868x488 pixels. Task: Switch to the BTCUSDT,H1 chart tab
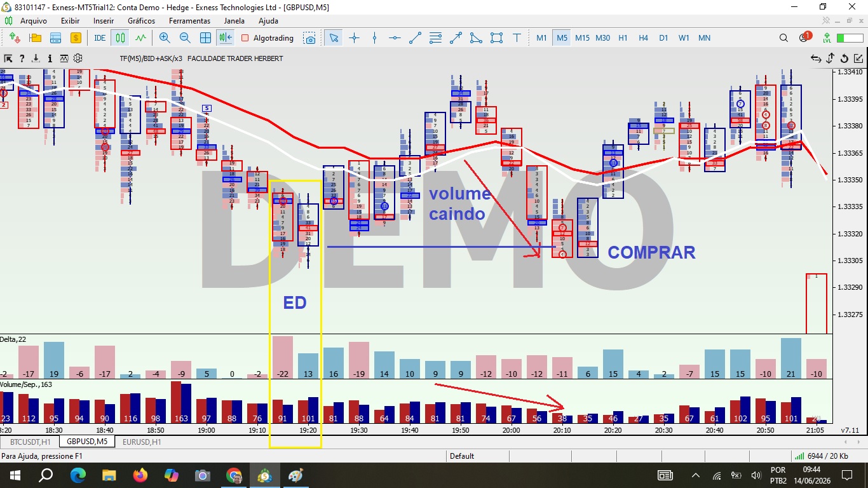30,442
